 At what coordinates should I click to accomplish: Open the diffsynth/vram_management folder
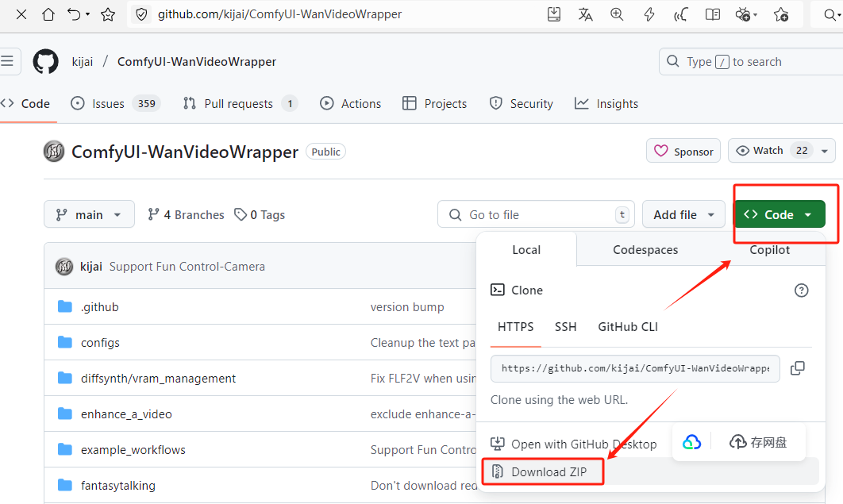(x=158, y=379)
